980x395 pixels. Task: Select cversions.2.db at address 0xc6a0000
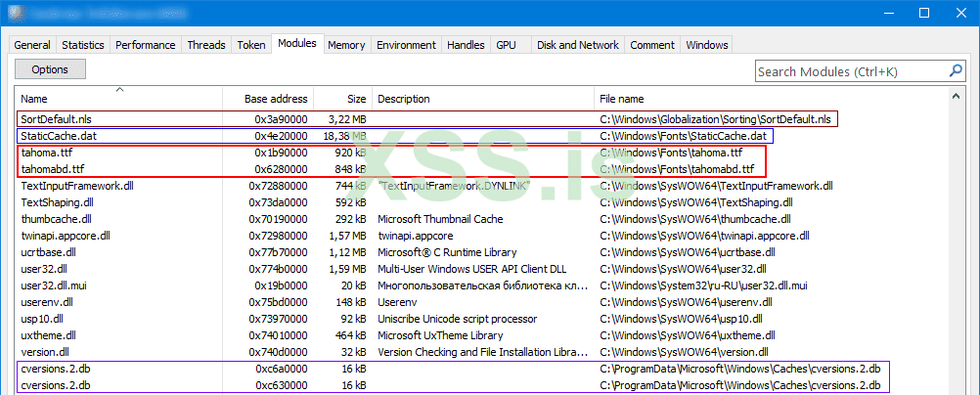(x=481, y=369)
